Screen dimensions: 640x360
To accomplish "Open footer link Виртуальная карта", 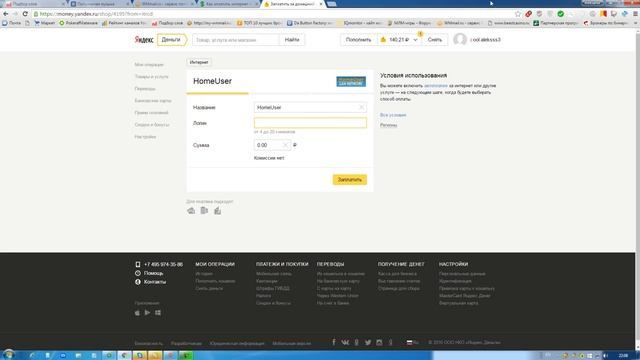I will (459, 303).
